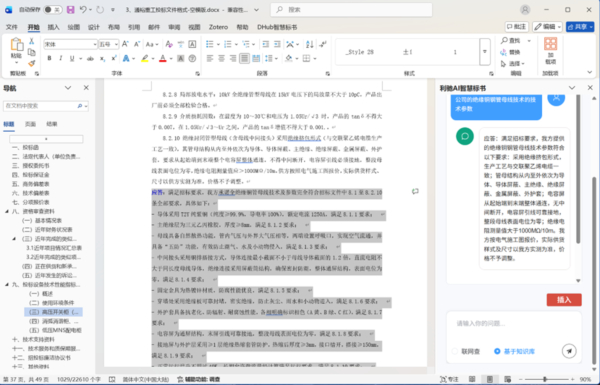Switch to the 布局 tab
The image size is (600, 385).
pyautogui.click(x=114, y=27)
